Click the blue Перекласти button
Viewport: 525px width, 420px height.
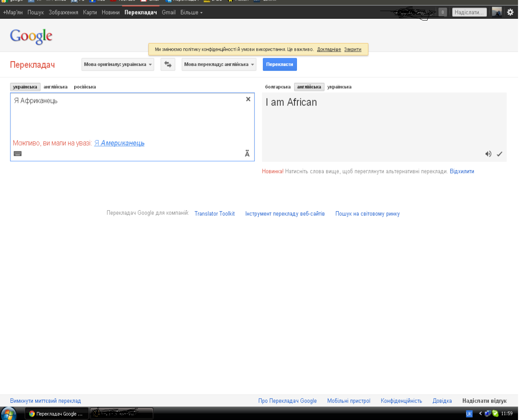pyautogui.click(x=280, y=64)
